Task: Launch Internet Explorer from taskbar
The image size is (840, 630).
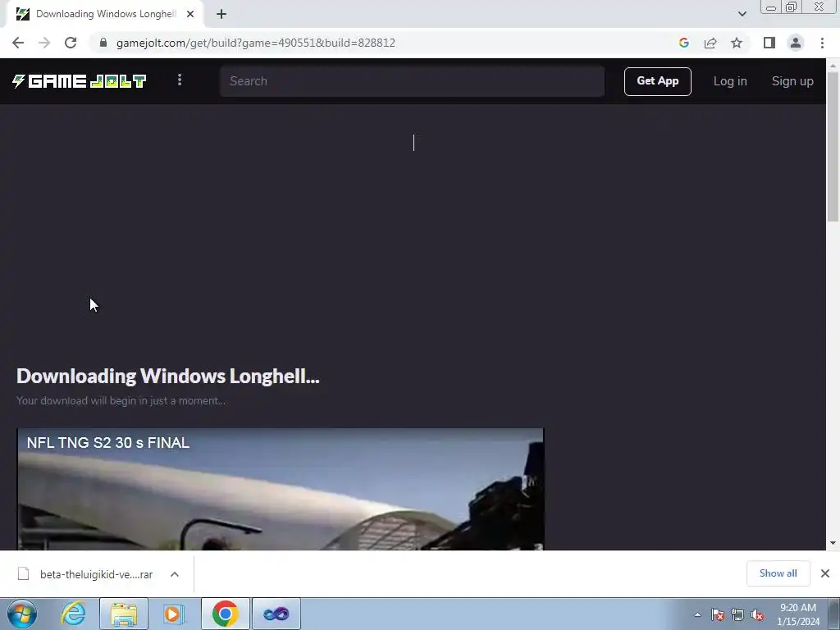Action: [73, 614]
